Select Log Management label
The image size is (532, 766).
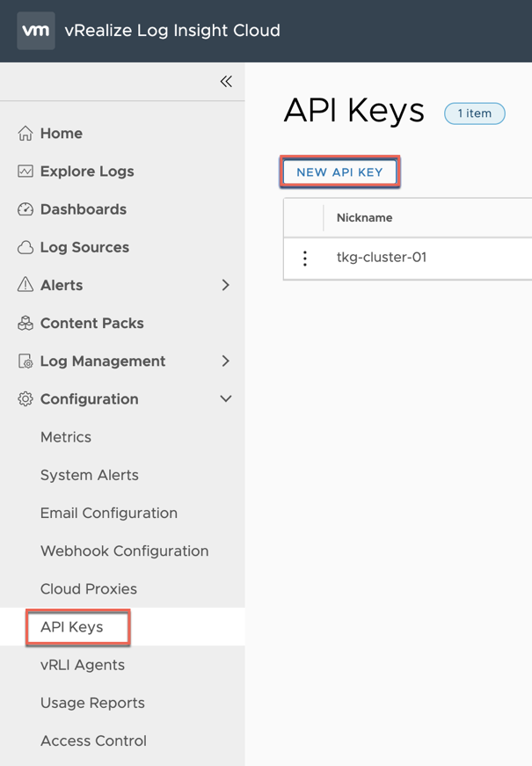tap(103, 361)
